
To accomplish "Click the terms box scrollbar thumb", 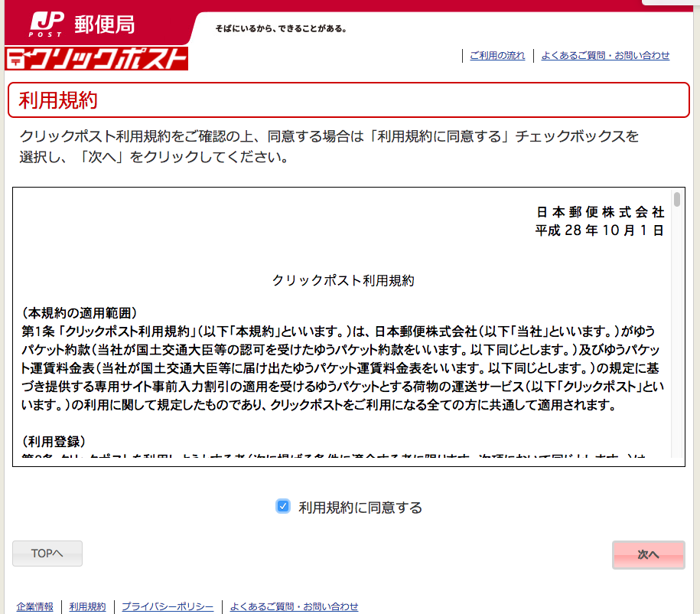I will point(677,199).
